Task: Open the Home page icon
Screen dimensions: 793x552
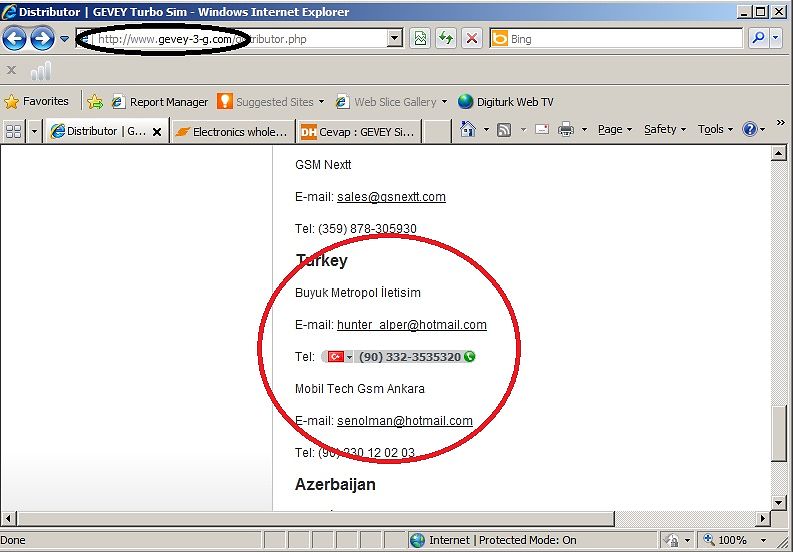Action: pyautogui.click(x=467, y=130)
